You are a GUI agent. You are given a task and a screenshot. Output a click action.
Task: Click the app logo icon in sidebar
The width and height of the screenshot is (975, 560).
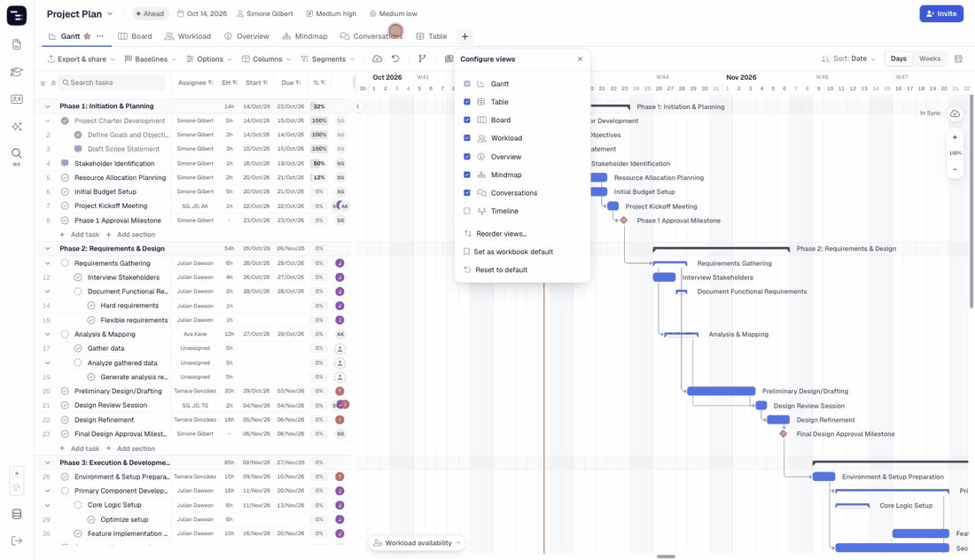tap(17, 15)
